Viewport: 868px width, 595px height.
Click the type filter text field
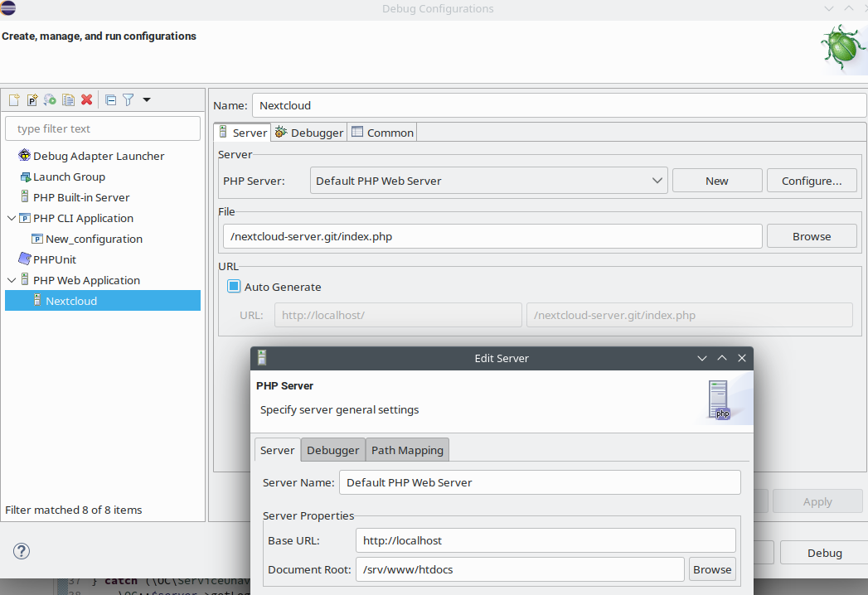pyautogui.click(x=103, y=128)
